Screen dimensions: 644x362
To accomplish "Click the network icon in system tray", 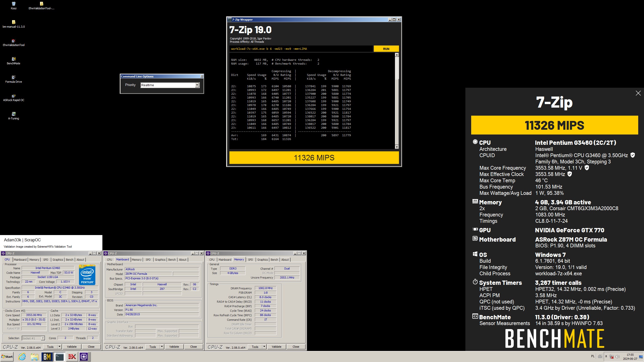I will [612, 356].
